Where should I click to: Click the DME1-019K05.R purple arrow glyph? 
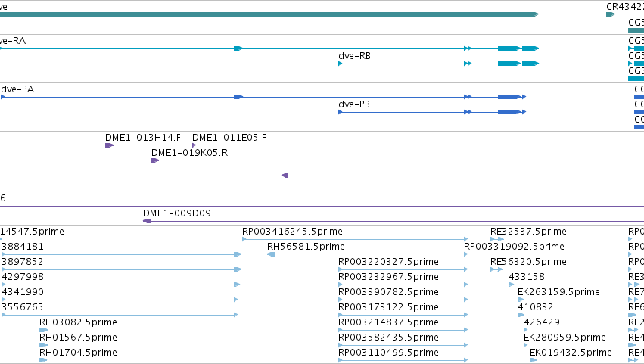(155, 160)
